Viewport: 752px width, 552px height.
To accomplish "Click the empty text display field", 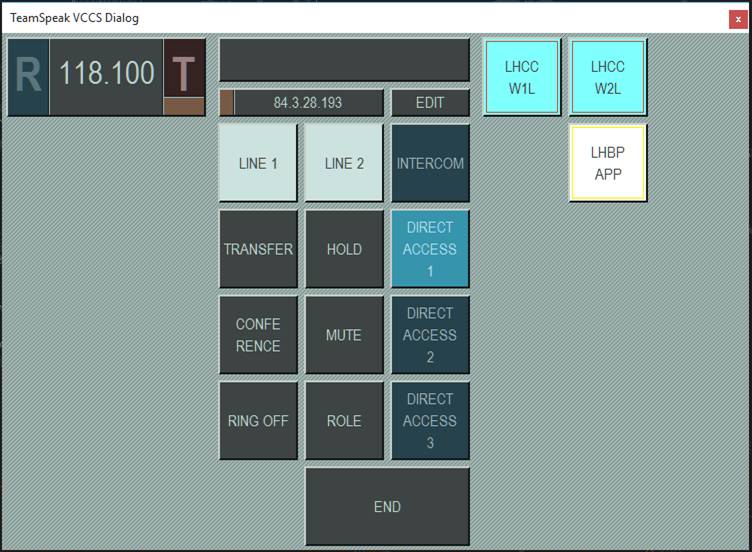I will click(344, 60).
